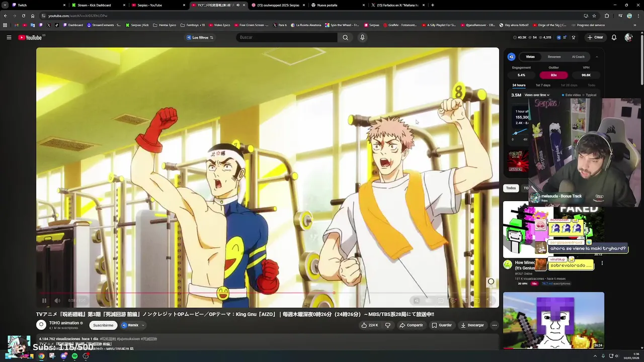Open the StreamElements bookmark
This screenshot has height=362, width=644.
[x=104, y=25]
